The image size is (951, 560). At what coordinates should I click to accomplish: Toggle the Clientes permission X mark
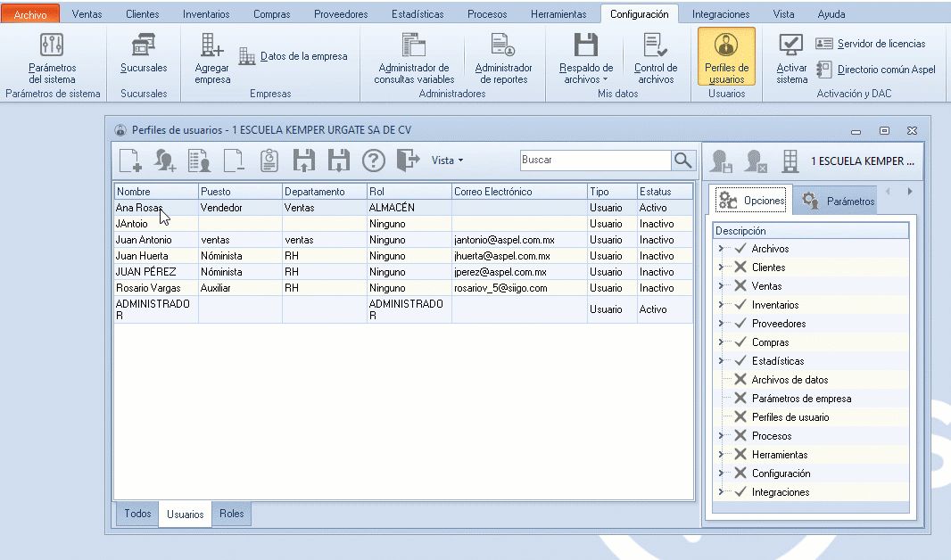740,268
